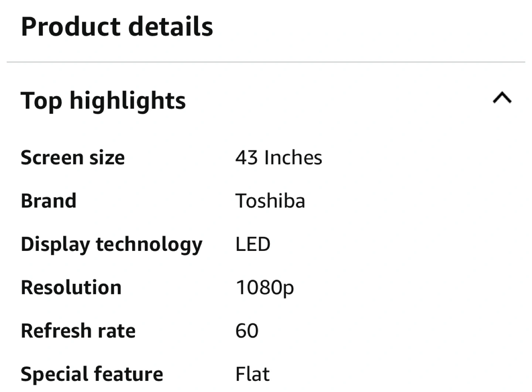This screenshot has height=392, width=532.
Task: Click the Refresh rate label
Action: 78,331
